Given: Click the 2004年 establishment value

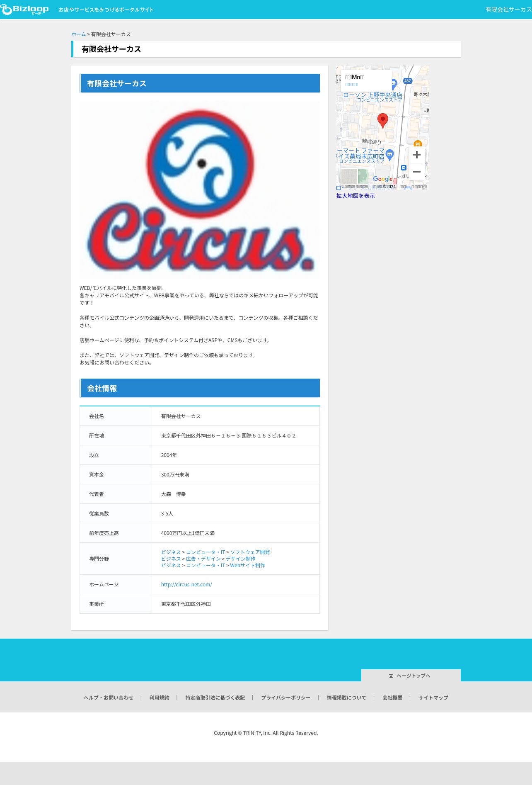Looking at the screenshot, I should tap(169, 455).
